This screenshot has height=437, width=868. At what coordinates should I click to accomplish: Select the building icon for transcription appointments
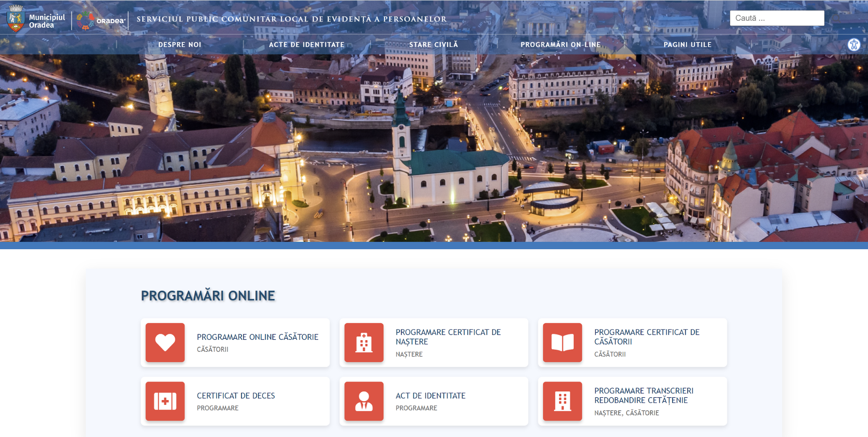pos(562,401)
